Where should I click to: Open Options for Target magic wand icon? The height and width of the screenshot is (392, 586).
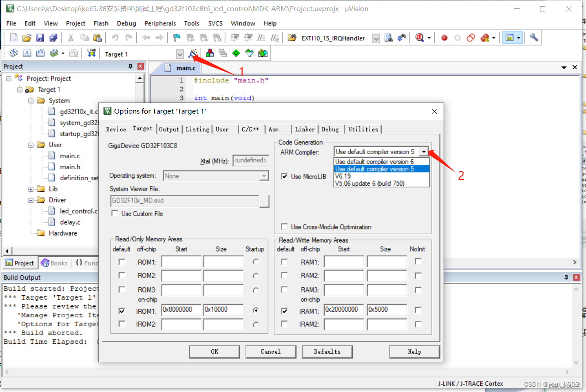tap(193, 53)
